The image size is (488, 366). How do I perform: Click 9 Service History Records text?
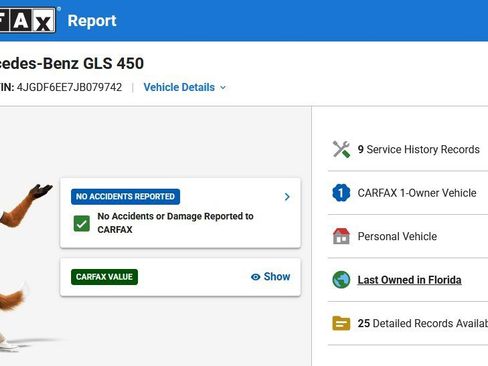click(x=418, y=149)
